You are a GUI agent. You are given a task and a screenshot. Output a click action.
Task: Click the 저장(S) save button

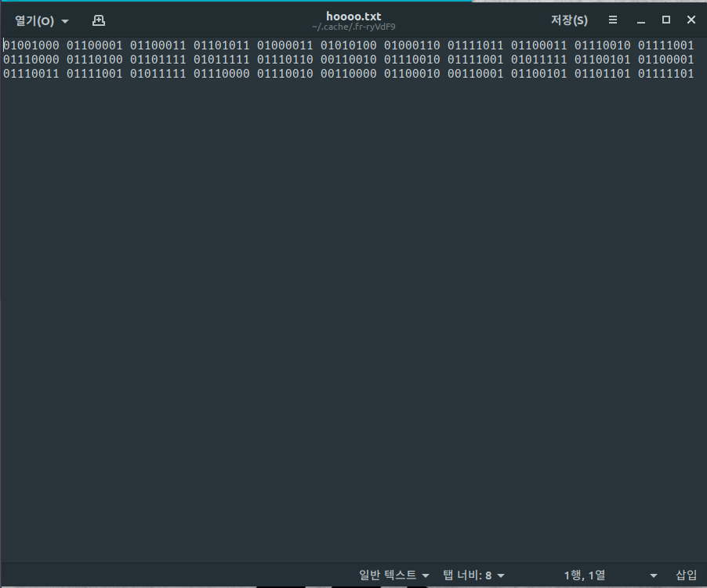coord(569,20)
